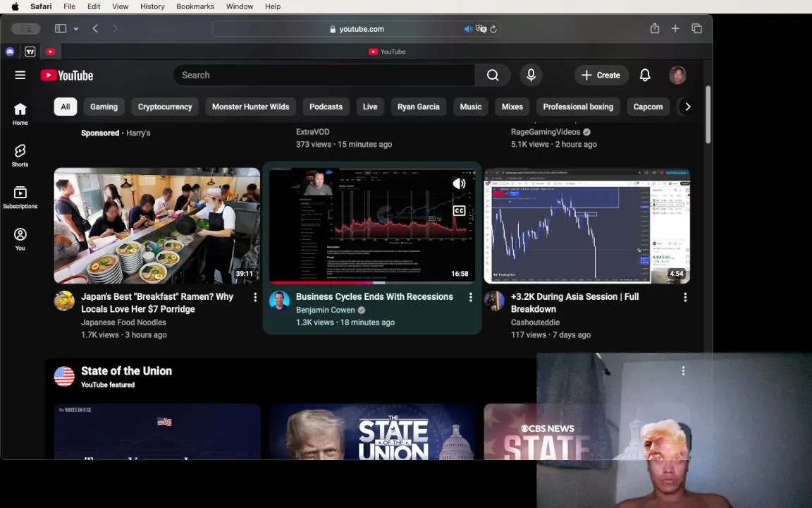This screenshot has height=508, width=812.
Task: Filter by Monster Hunter Wilds chip
Action: pos(251,107)
